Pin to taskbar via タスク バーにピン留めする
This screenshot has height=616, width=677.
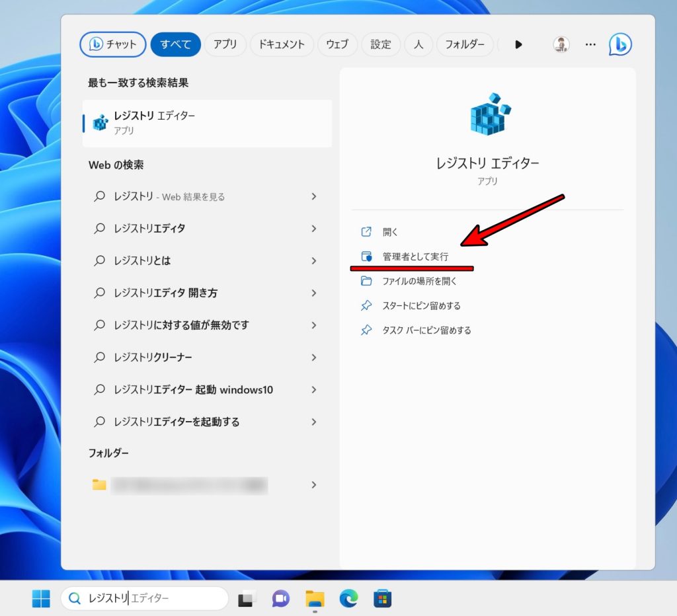424,330
